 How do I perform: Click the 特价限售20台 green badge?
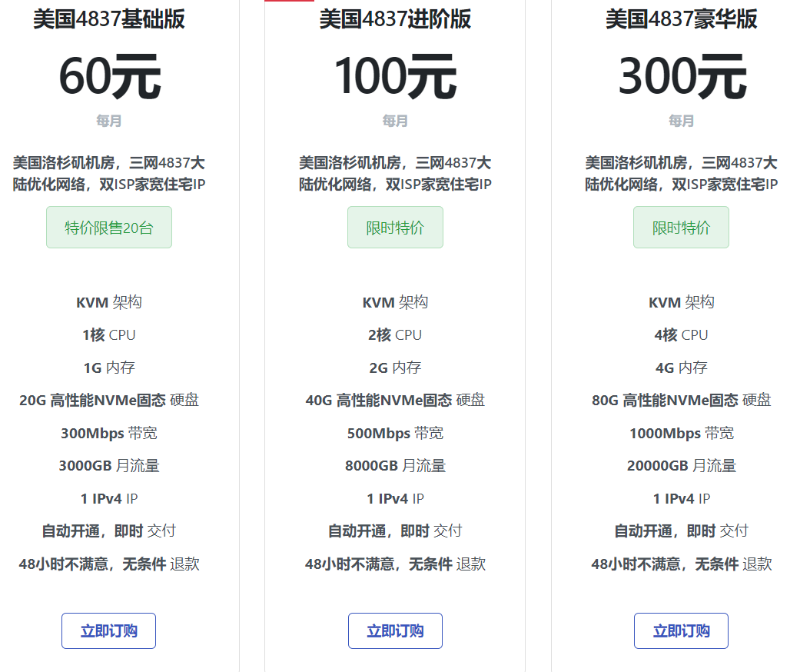[109, 228]
